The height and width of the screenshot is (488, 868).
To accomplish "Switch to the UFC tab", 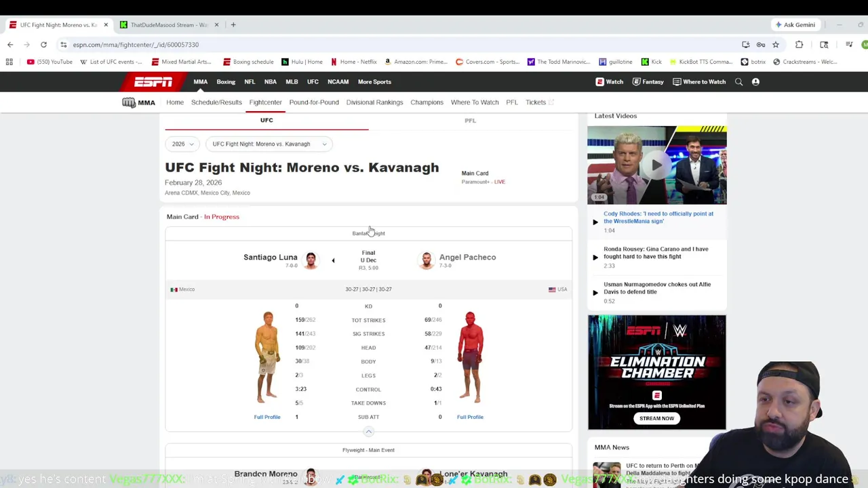I will pos(267,121).
